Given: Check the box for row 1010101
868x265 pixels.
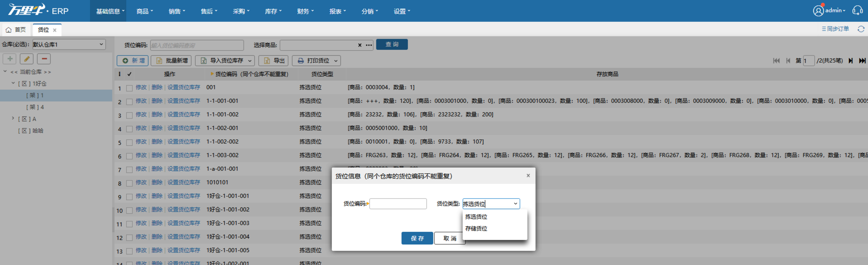Looking at the screenshot, I should 129,183.
